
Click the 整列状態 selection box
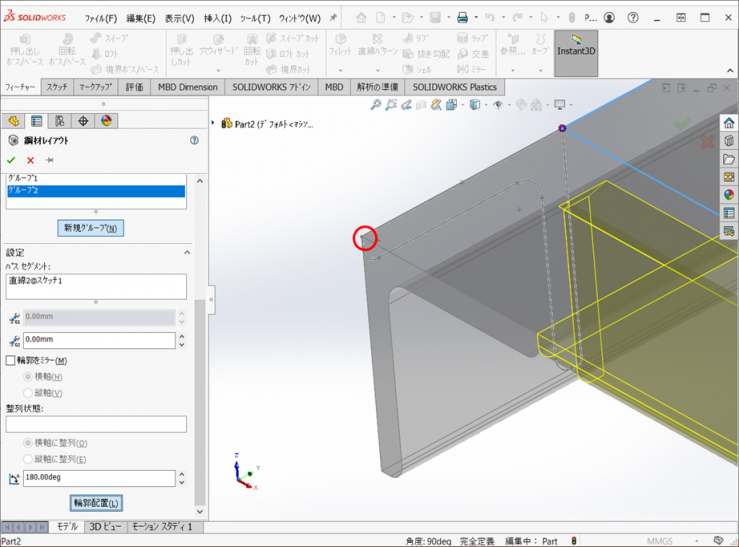[x=96, y=424]
